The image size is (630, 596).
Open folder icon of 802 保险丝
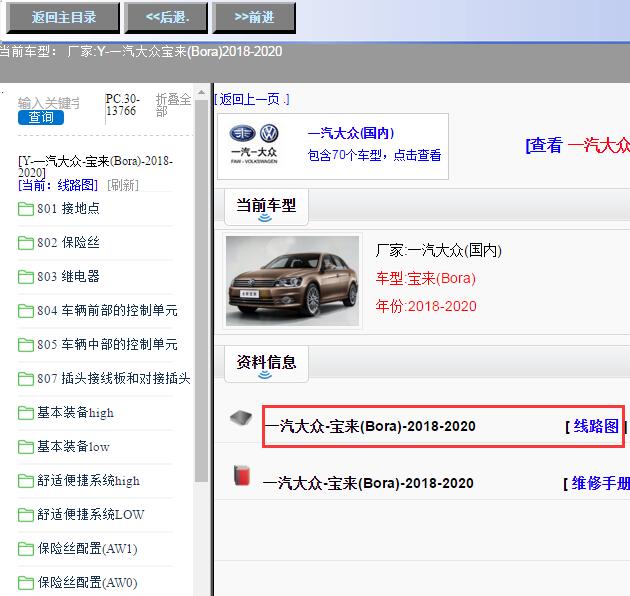click(x=26, y=243)
